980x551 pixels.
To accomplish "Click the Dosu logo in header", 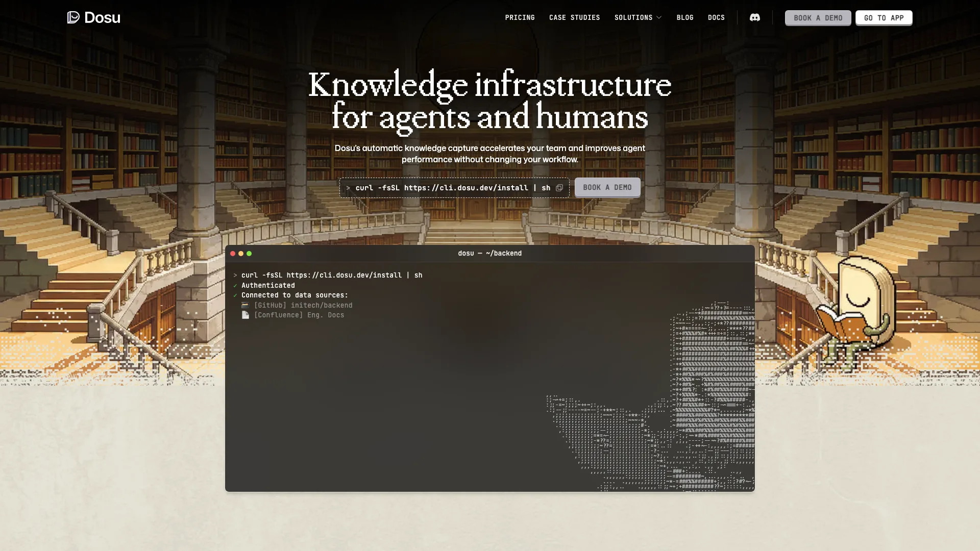I will (94, 17).
